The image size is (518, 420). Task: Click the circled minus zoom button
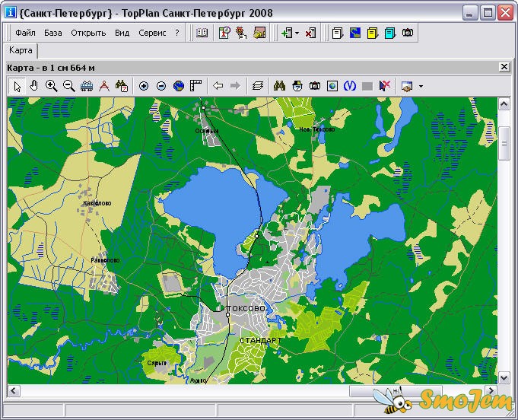pos(161,86)
